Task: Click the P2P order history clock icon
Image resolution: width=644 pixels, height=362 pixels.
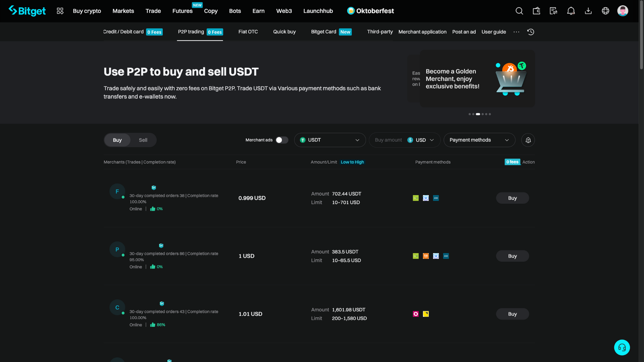Action: click(531, 32)
